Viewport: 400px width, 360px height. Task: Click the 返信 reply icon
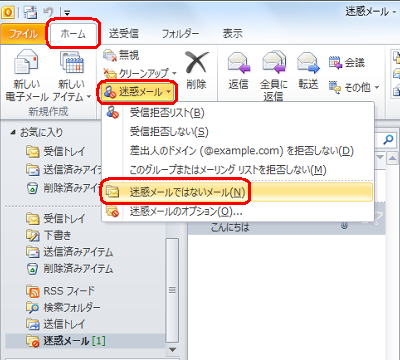[239, 63]
